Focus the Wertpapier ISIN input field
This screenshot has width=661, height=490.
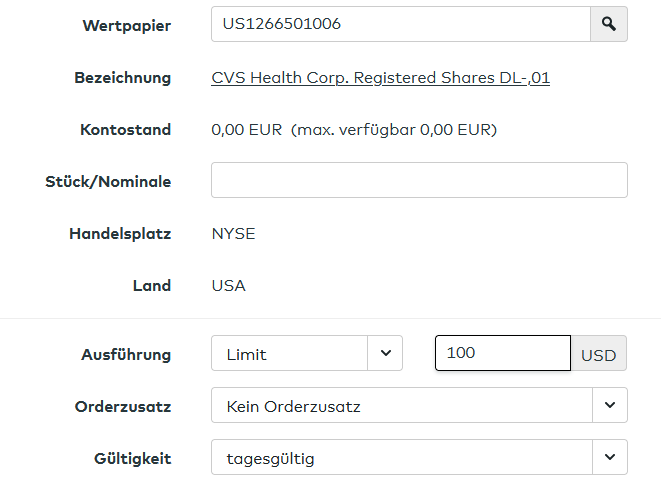tap(400, 24)
